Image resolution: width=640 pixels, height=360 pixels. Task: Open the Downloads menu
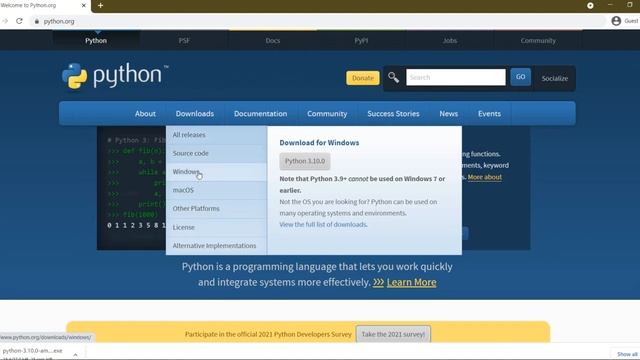(195, 114)
